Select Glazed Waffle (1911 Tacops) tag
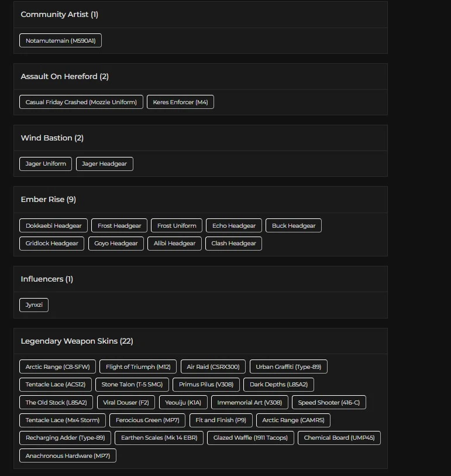This screenshot has height=476, width=451. click(x=250, y=437)
